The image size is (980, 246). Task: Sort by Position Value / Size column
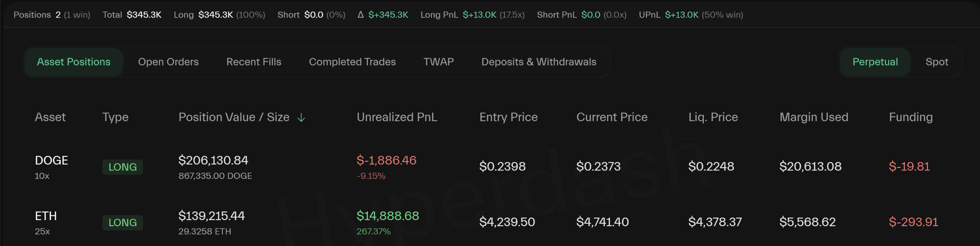(x=233, y=117)
